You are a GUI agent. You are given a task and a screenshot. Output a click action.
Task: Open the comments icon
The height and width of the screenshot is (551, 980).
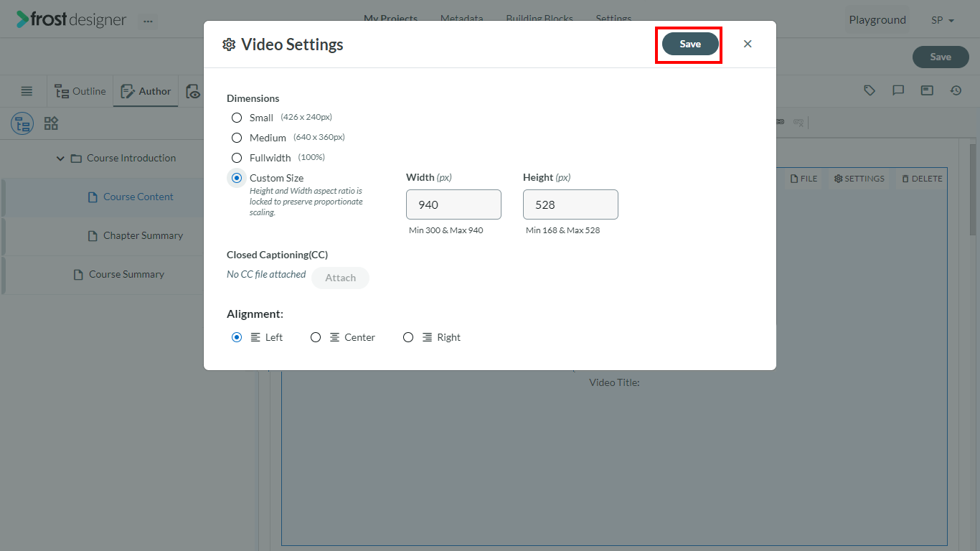point(898,90)
